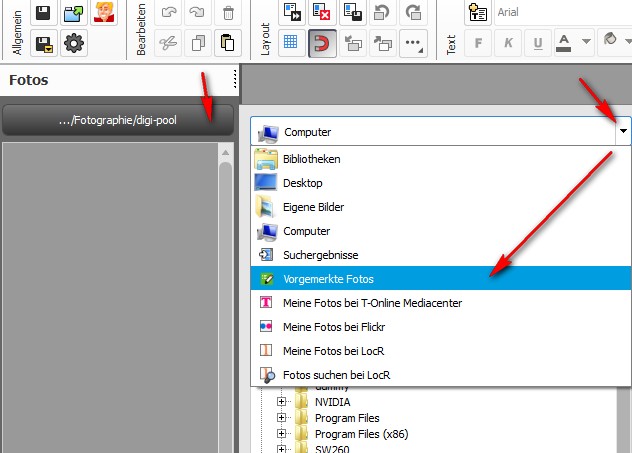632x453 pixels.
Task: Click the trash can delete icon
Action: pyautogui.click(x=228, y=12)
